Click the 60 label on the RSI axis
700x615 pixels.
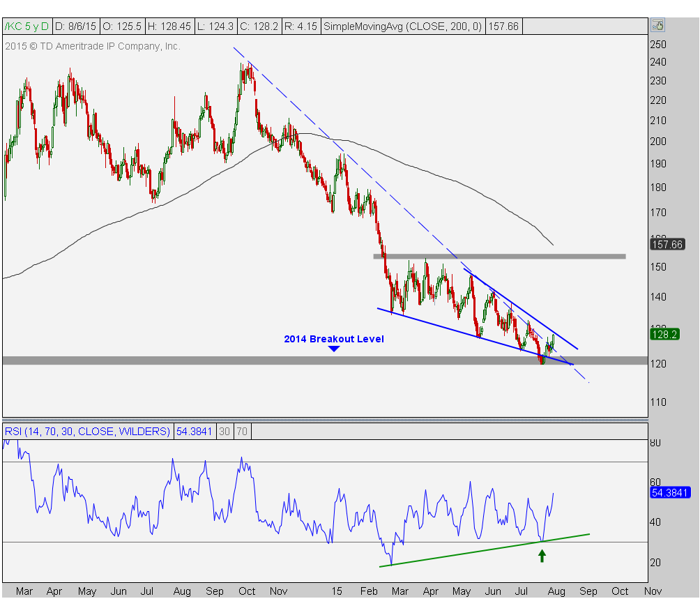pyautogui.click(x=655, y=483)
